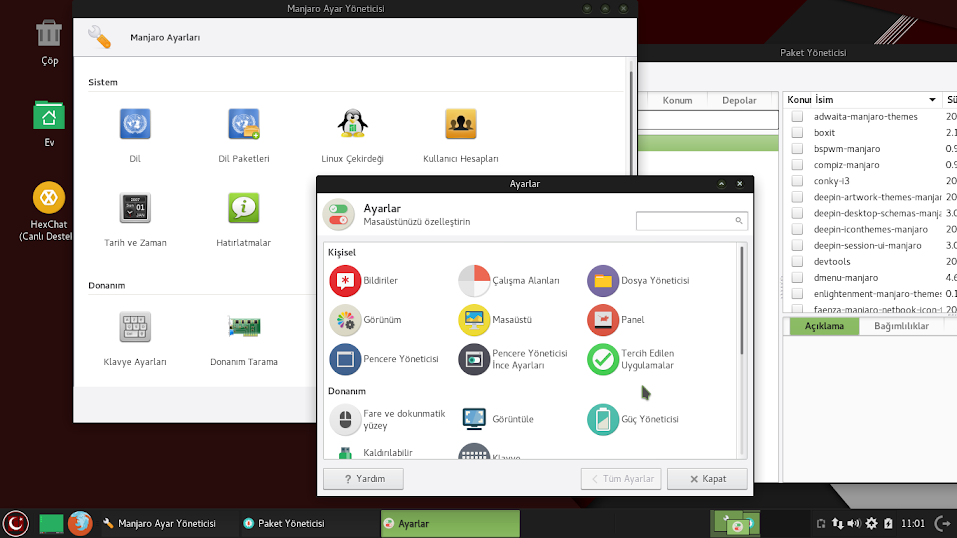Check the compiz-manjaro package
Viewport: 957px width, 538px height.
(x=797, y=164)
